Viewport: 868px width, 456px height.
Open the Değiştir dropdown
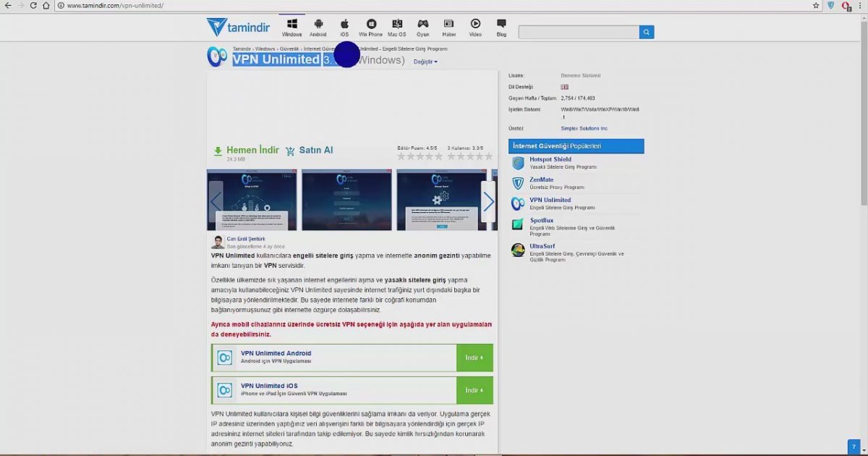coord(425,62)
